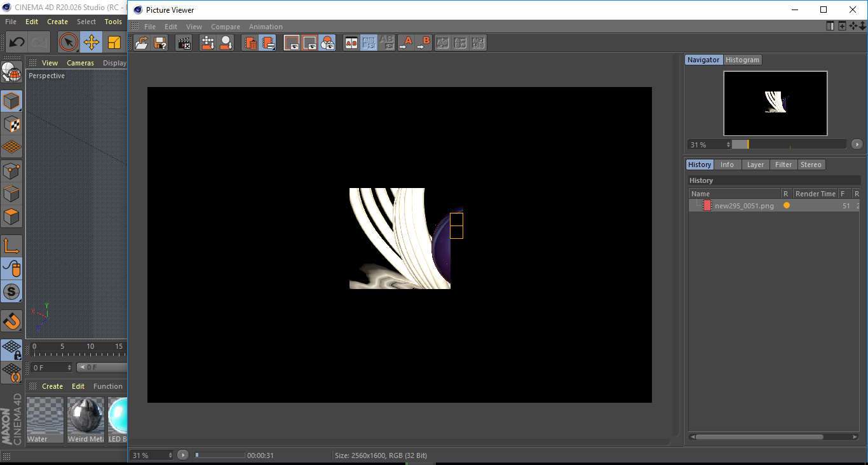Select the Water material thumbnail
868x465 pixels.
click(x=45, y=420)
